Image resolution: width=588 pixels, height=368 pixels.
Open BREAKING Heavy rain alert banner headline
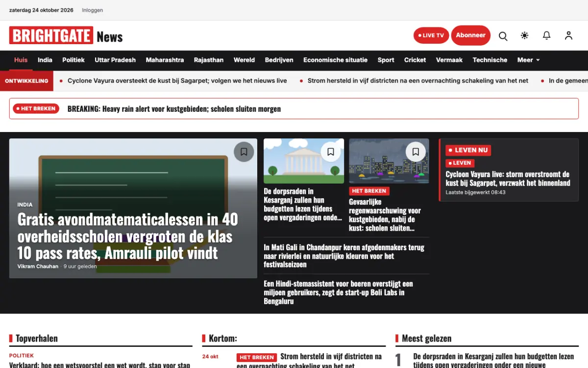tap(174, 108)
